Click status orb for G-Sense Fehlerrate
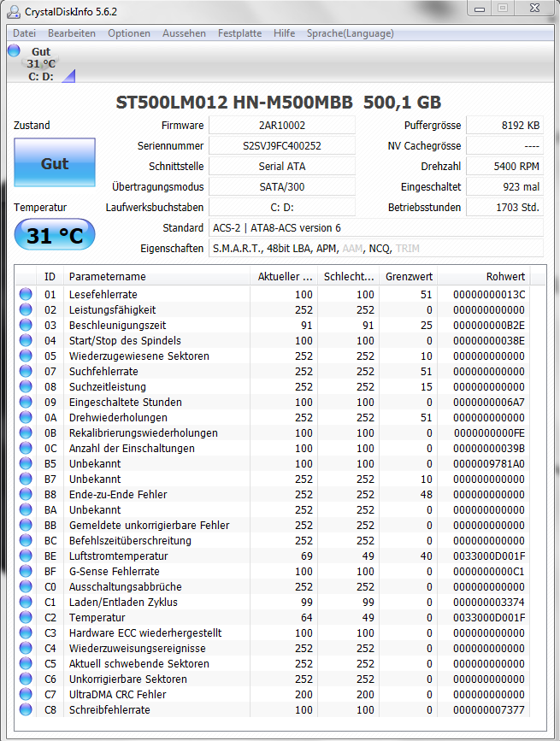 coord(26,571)
